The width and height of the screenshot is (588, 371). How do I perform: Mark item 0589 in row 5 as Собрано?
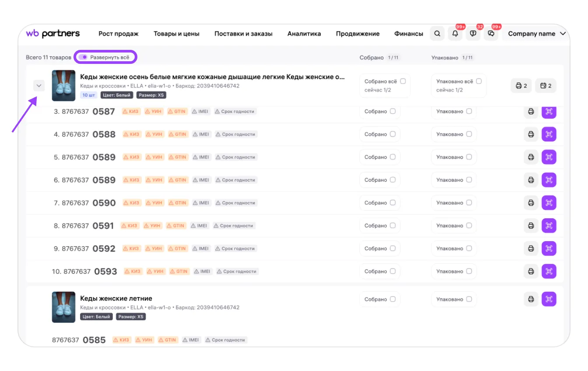392,157
